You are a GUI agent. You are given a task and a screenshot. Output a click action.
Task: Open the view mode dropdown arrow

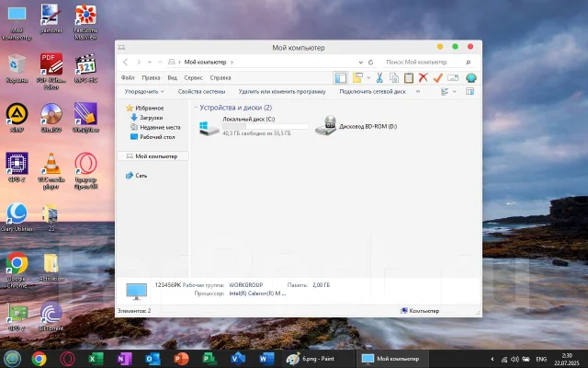point(455,92)
